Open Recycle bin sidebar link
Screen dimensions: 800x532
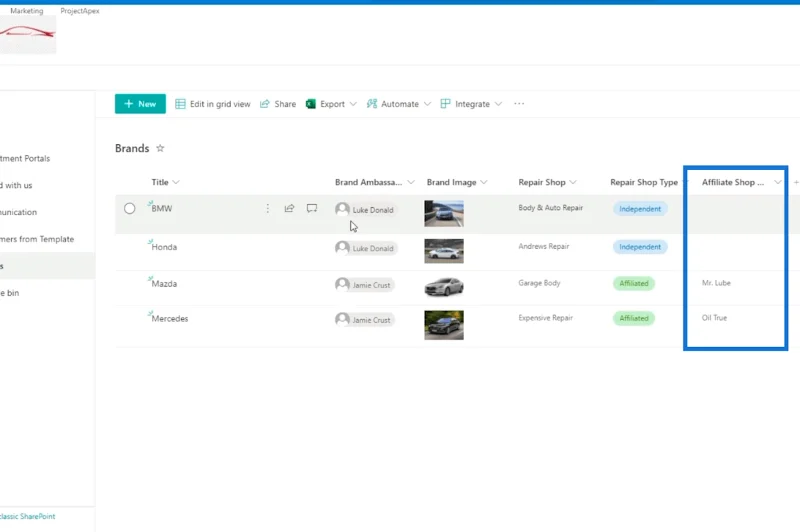(x=10, y=293)
